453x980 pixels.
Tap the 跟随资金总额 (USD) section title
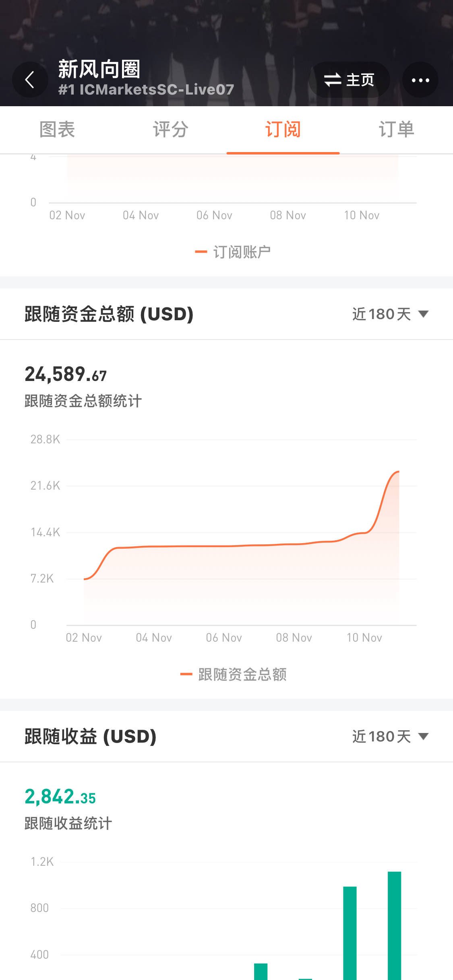(x=109, y=314)
